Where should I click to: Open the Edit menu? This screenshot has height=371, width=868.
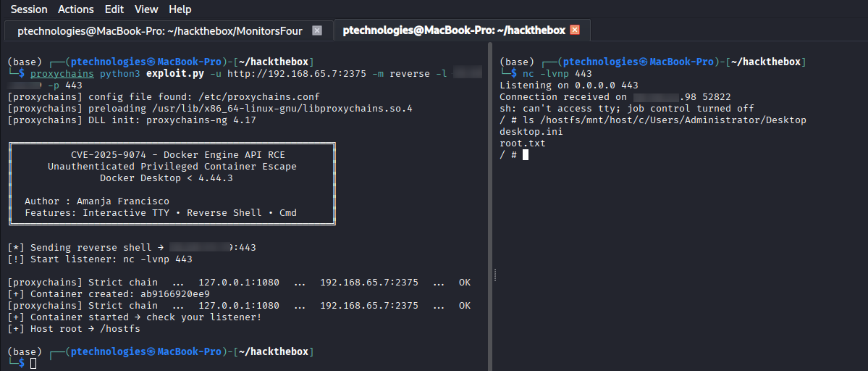click(114, 9)
